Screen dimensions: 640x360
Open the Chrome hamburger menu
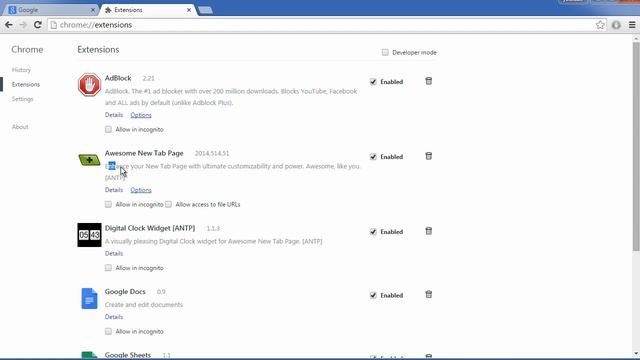pos(632,25)
